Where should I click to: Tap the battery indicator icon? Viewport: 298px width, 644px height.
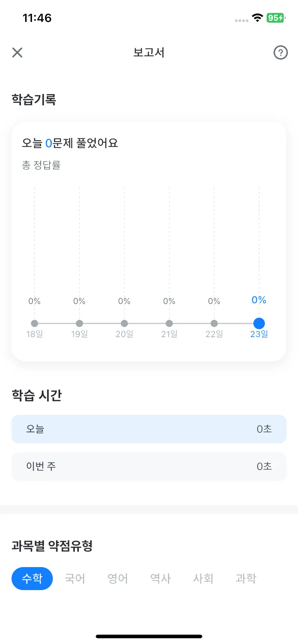tap(276, 18)
